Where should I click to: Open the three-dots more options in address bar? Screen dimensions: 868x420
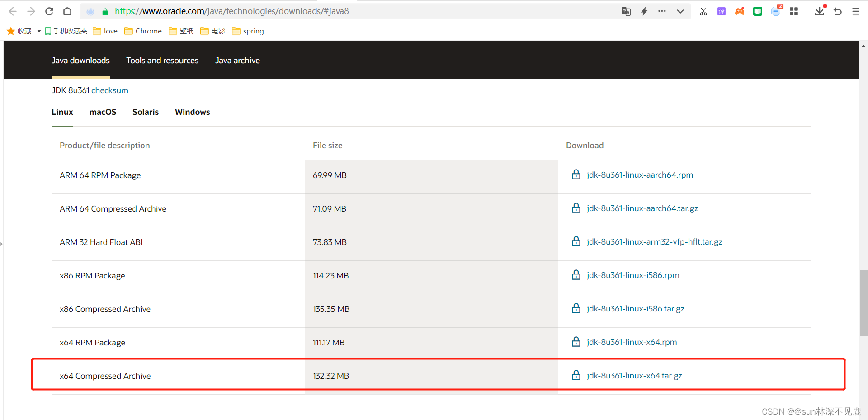click(662, 11)
